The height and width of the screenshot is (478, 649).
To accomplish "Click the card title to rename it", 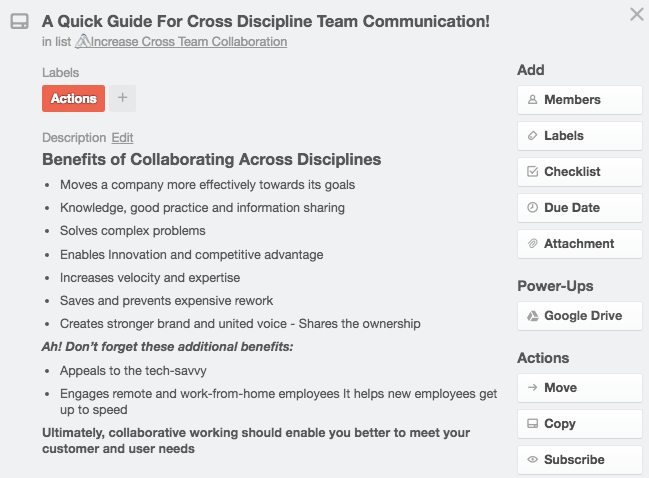I will [265, 21].
